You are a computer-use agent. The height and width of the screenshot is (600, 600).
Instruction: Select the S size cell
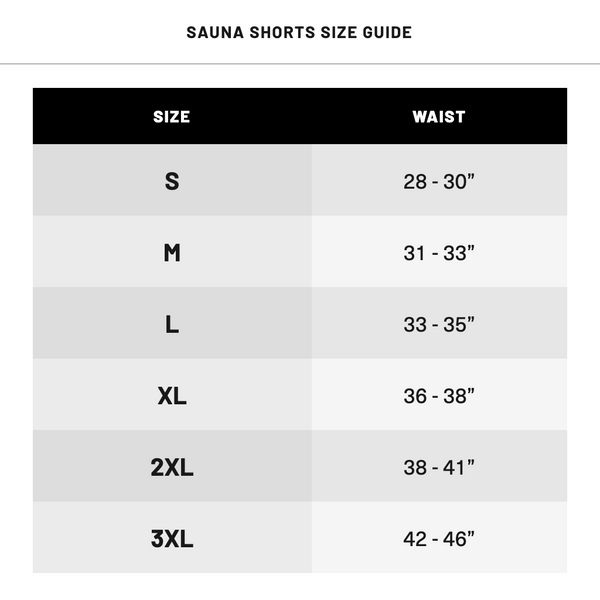point(172,181)
